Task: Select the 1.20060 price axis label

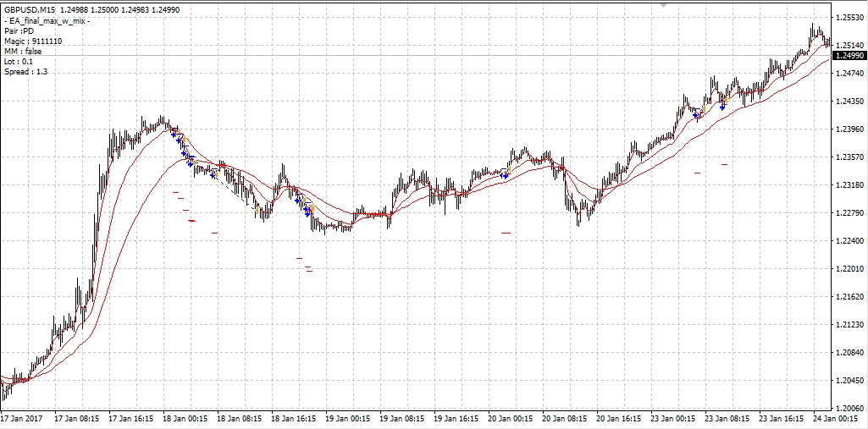Action: click(x=848, y=409)
